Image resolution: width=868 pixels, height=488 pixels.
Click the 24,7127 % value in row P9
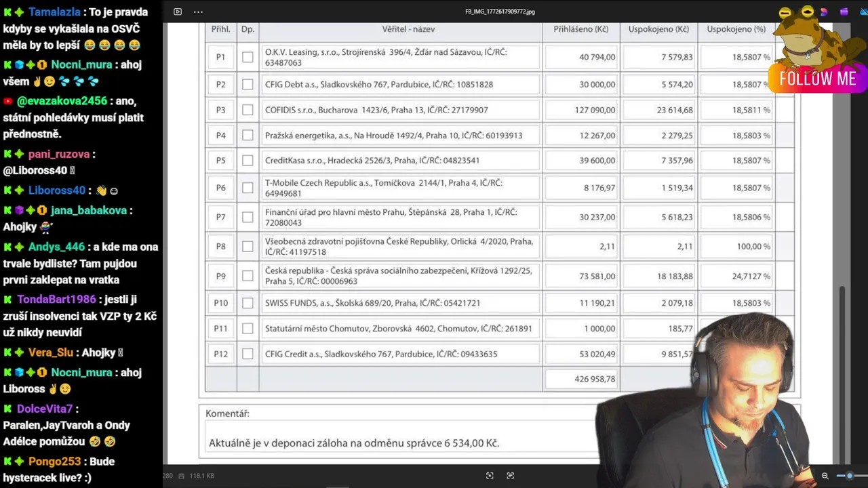pyautogui.click(x=751, y=276)
